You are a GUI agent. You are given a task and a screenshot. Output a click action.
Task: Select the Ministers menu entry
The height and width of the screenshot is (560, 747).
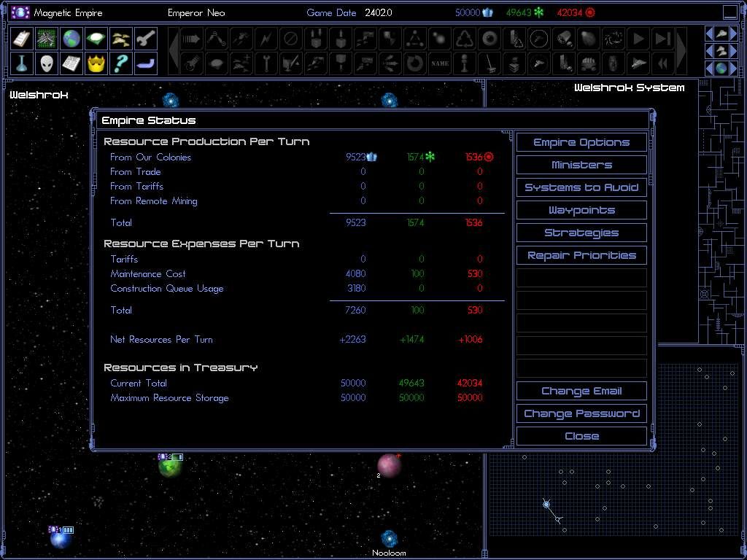click(x=581, y=165)
